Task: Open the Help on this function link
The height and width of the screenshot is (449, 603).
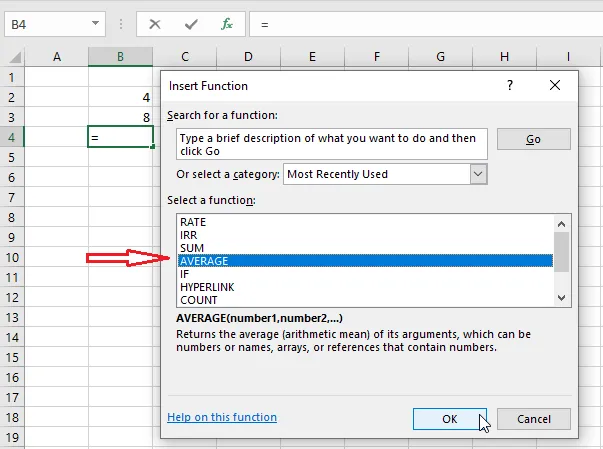Action: 222,417
